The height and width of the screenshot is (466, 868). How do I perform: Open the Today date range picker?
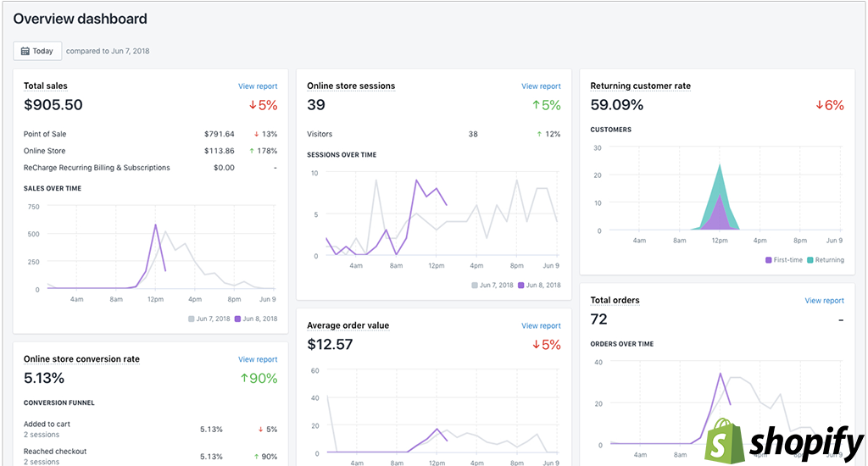[37, 52]
